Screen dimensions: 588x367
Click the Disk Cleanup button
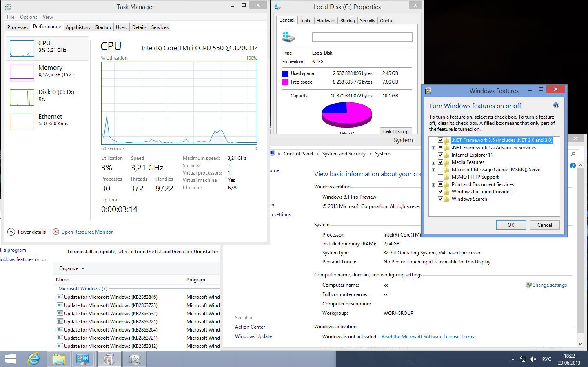(395, 131)
